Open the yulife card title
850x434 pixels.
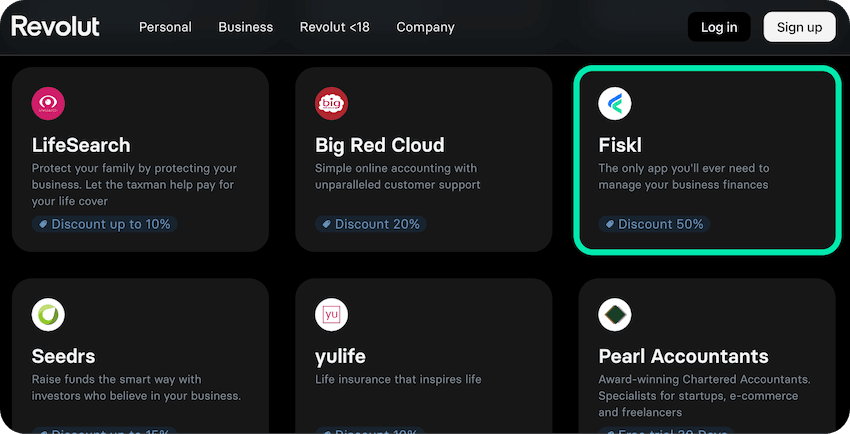[x=340, y=357]
